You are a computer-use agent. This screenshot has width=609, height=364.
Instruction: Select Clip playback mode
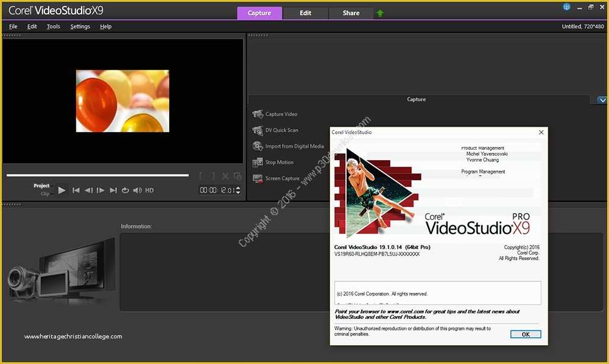point(45,193)
